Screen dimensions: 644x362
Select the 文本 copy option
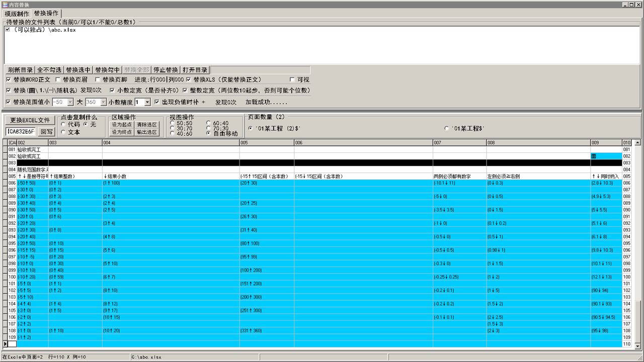point(63,132)
